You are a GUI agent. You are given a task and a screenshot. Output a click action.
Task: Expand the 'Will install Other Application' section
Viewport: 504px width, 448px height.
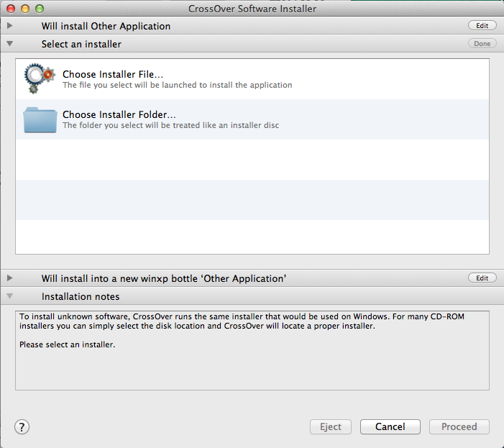coord(9,25)
